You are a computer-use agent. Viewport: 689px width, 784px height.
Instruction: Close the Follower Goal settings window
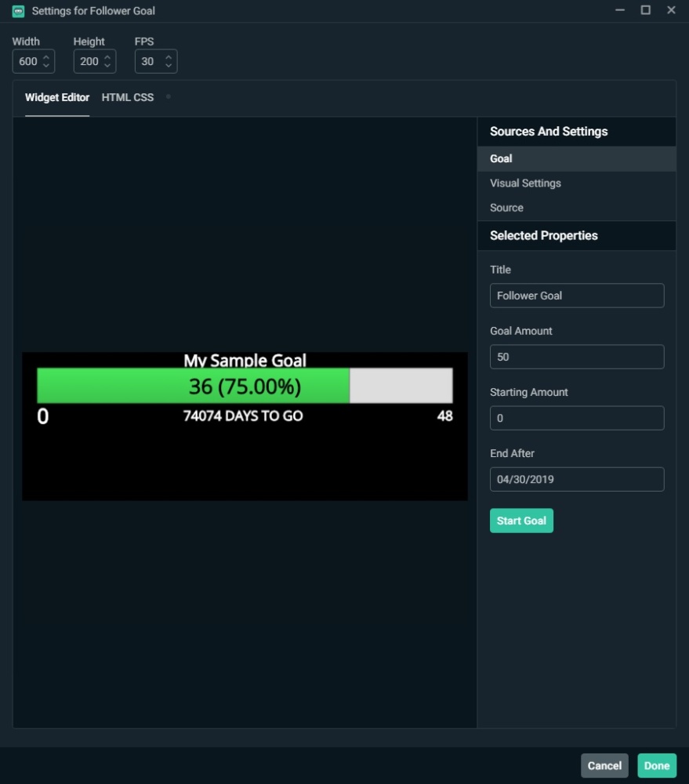pos(672,10)
